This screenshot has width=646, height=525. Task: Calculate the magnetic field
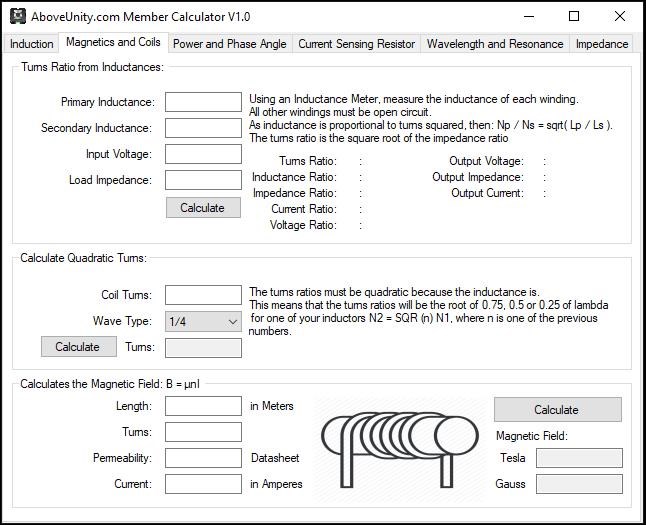click(x=557, y=409)
